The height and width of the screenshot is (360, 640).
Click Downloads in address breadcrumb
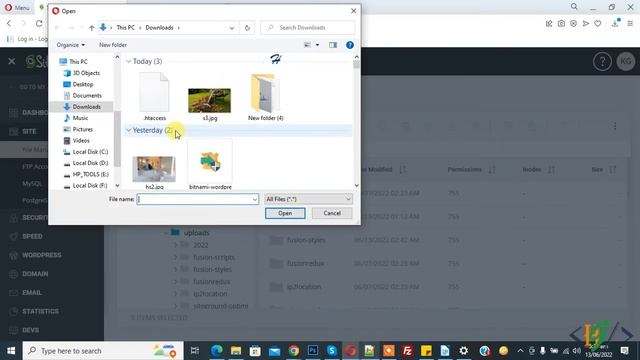click(159, 28)
